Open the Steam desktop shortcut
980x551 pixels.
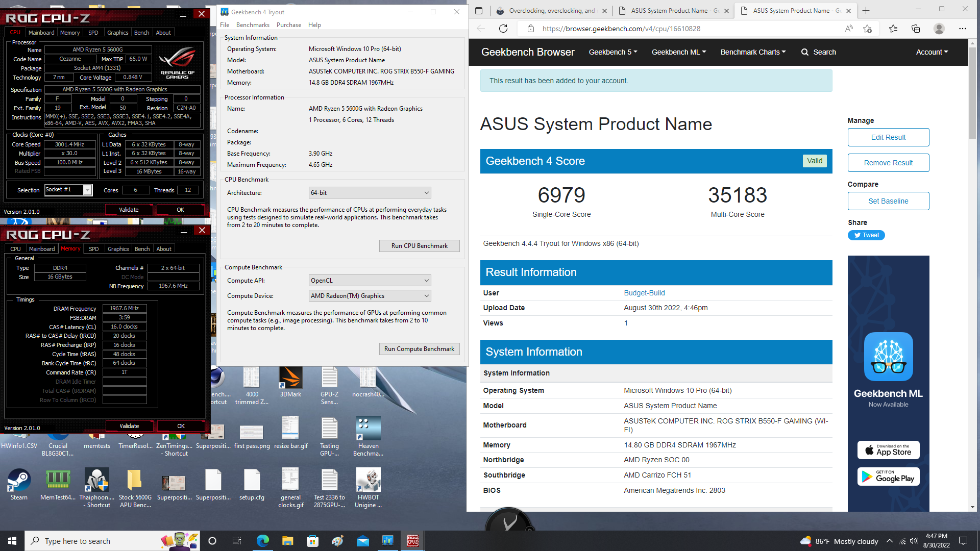click(x=19, y=485)
